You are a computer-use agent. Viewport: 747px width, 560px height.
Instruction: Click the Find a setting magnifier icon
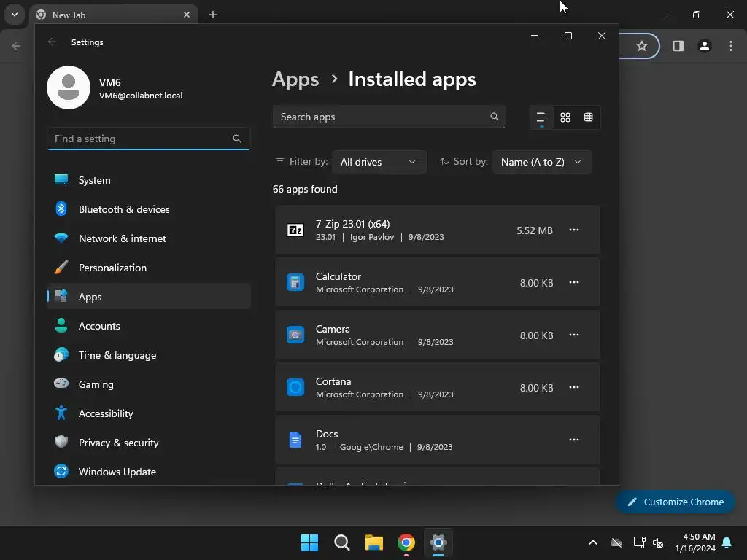(237, 139)
